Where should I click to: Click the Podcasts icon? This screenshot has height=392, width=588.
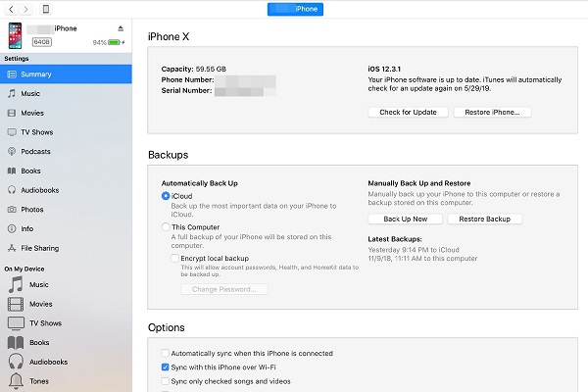pyautogui.click(x=12, y=152)
